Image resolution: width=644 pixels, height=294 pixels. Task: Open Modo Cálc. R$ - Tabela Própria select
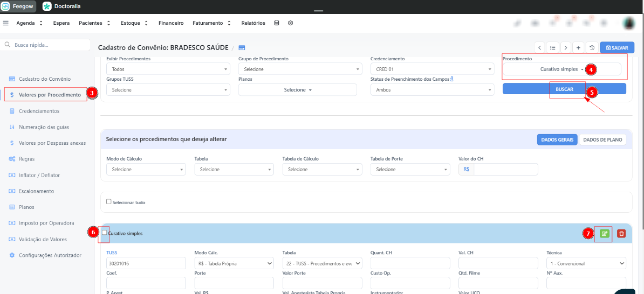pyautogui.click(x=234, y=263)
